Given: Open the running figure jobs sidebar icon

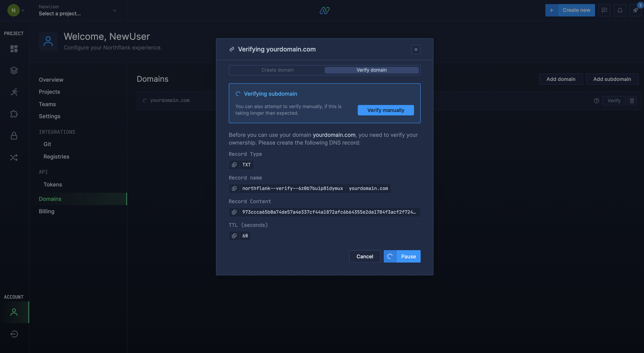Looking at the screenshot, I should [14, 92].
